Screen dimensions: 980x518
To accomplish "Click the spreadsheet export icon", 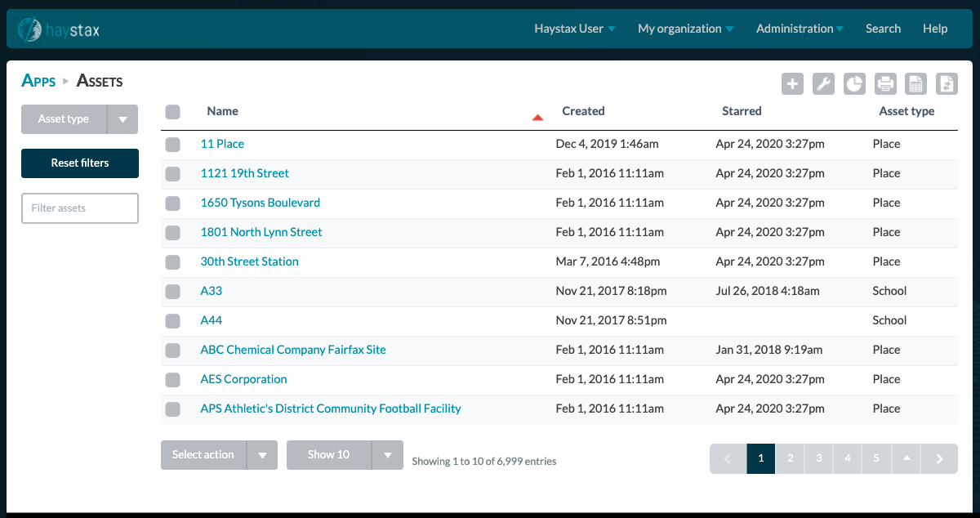I will (x=916, y=83).
